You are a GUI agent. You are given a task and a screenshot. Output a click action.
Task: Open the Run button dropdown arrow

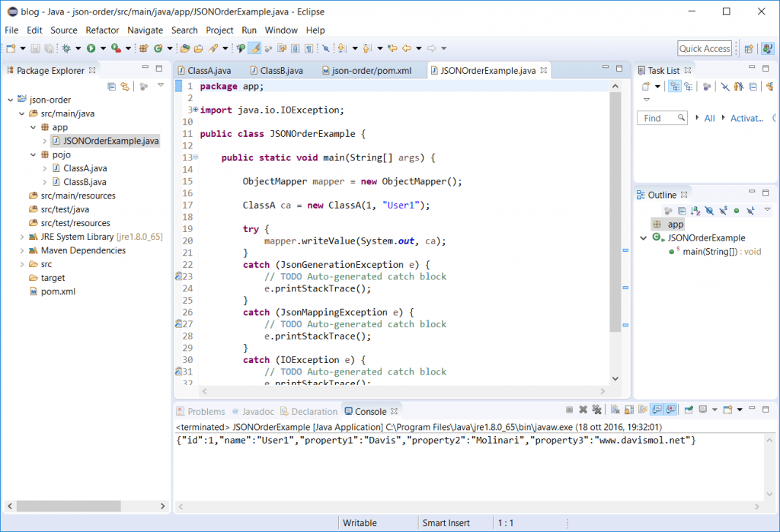(102, 47)
